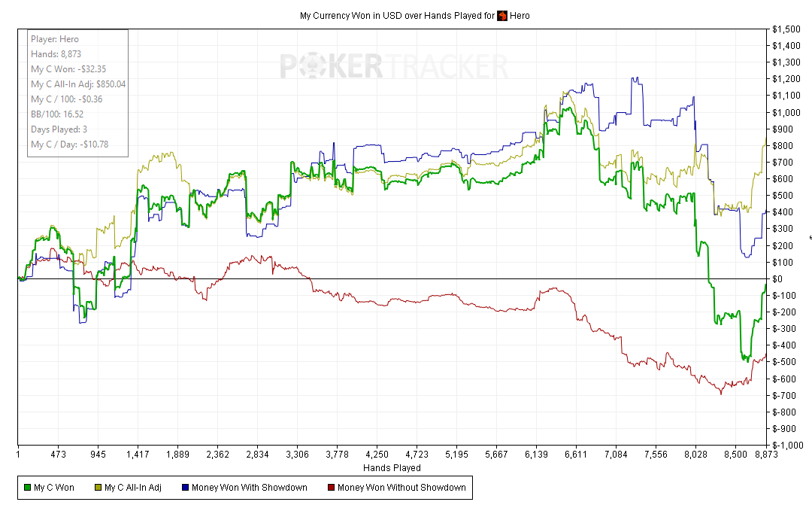The image size is (812, 508).
Task: Select the My C All-In Adj legend label
Action: coord(133,488)
